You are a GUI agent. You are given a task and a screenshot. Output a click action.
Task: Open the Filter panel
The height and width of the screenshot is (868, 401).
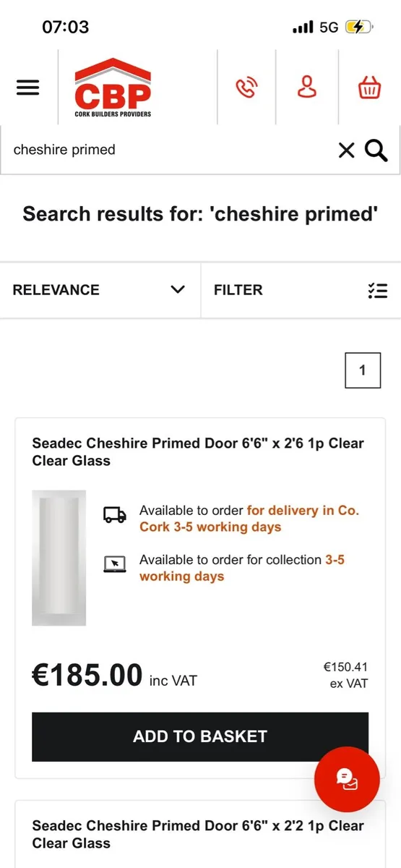[x=301, y=290]
